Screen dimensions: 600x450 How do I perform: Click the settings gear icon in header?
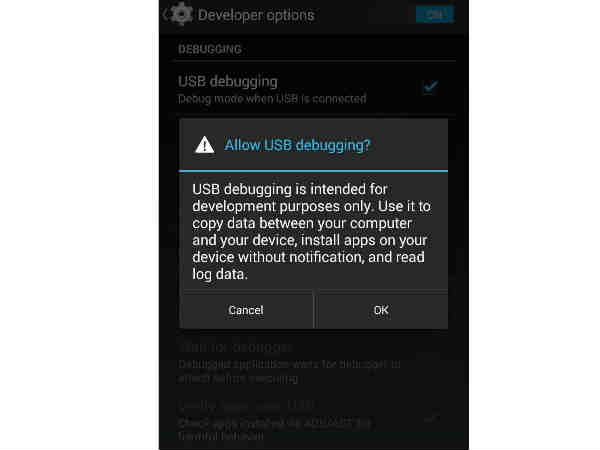click(181, 14)
